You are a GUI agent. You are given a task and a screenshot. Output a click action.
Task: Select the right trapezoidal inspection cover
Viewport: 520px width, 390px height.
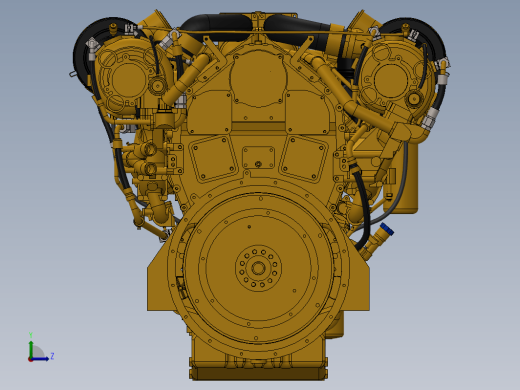(303, 159)
